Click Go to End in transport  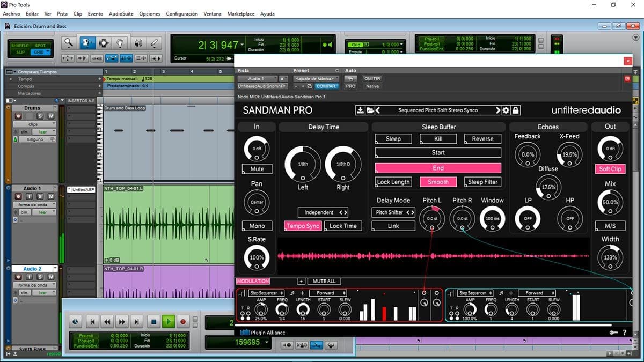[x=137, y=322]
